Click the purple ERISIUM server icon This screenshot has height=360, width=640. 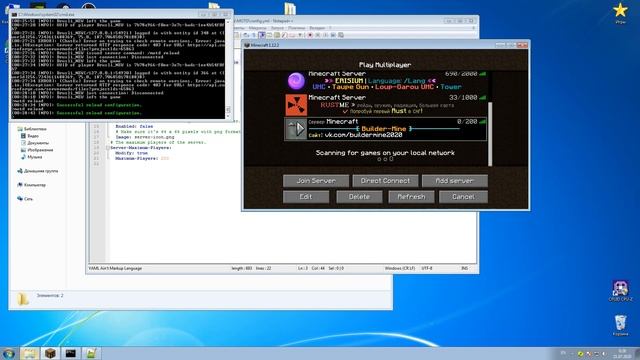tap(296, 81)
